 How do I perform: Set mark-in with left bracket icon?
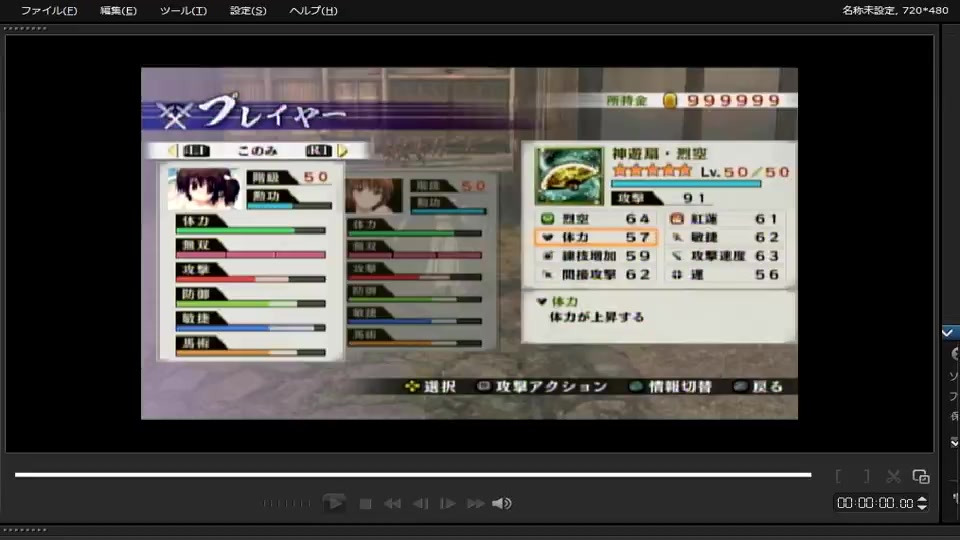(x=838, y=476)
